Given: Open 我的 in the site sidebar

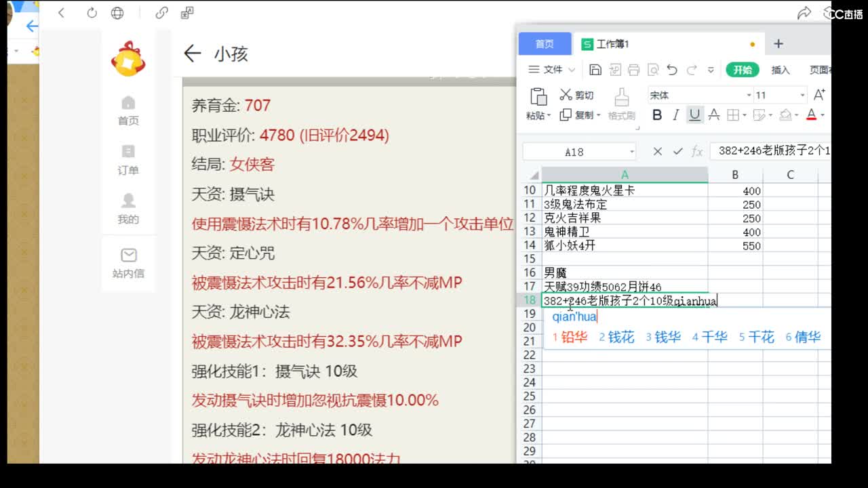Looking at the screenshot, I should (x=128, y=209).
